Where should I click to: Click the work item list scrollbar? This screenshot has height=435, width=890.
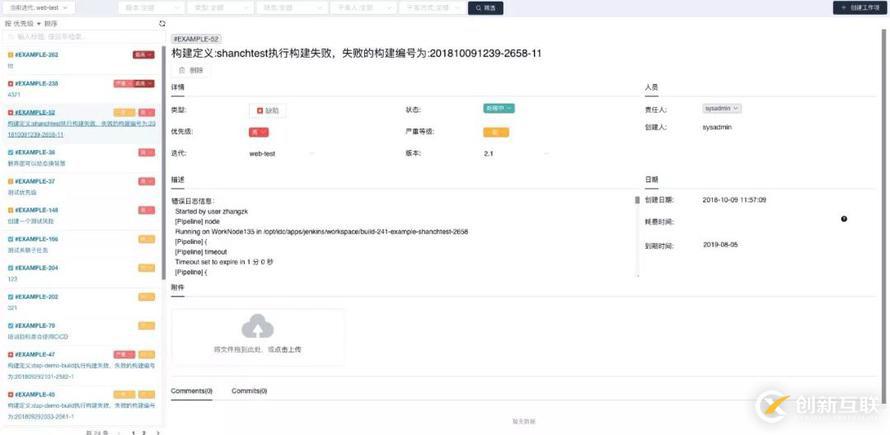[164, 165]
